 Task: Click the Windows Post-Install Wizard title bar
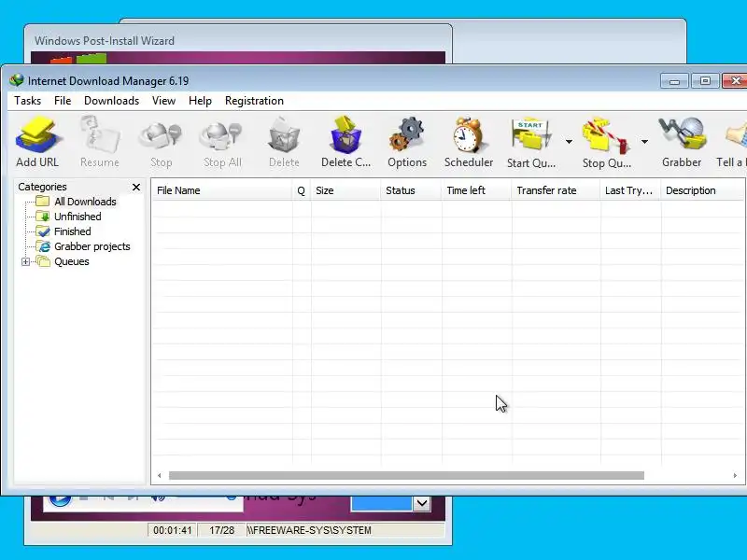click(x=238, y=40)
